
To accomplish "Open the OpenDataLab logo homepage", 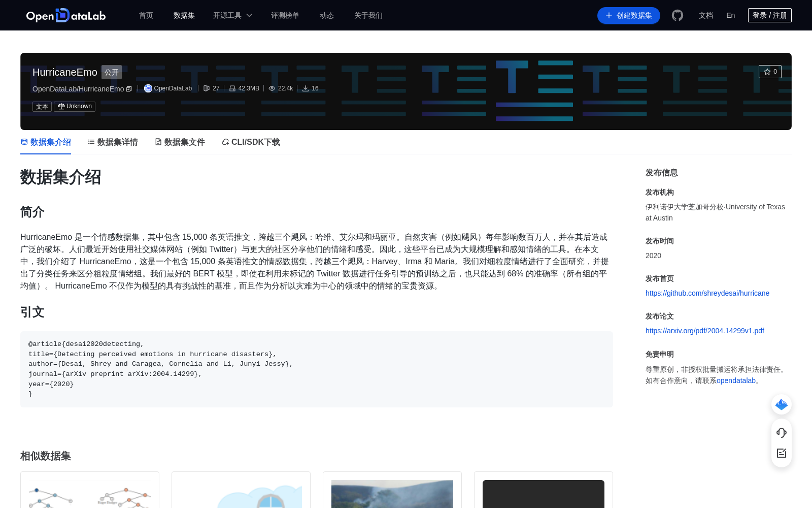I will 66,15.
